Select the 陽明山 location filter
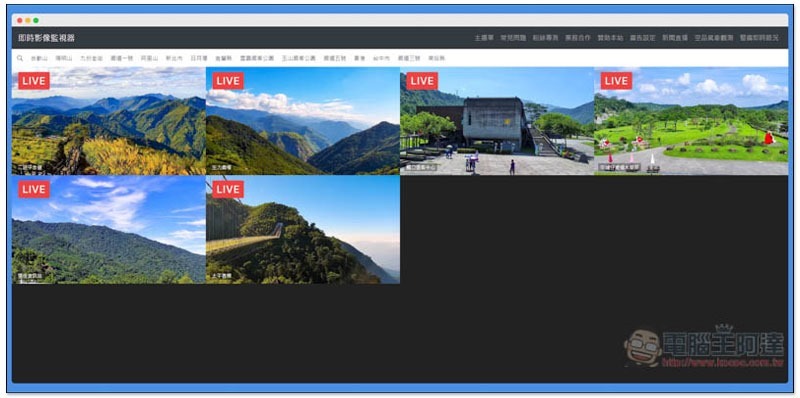Viewport: 800px width, 398px height. (64, 59)
